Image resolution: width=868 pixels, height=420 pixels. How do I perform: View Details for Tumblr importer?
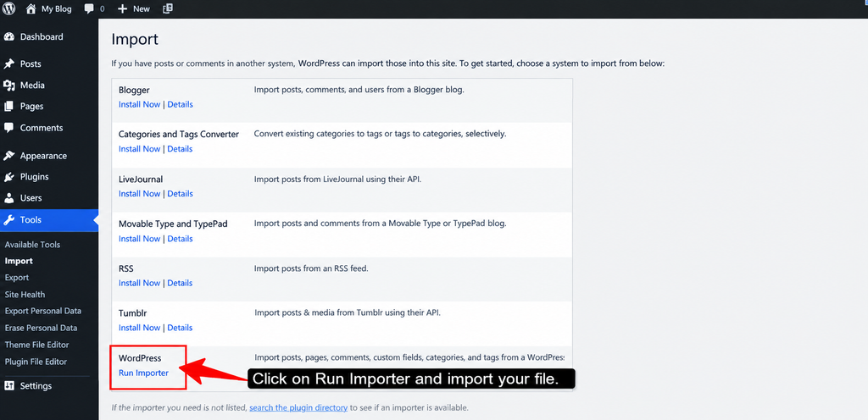(x=180, y=328)
